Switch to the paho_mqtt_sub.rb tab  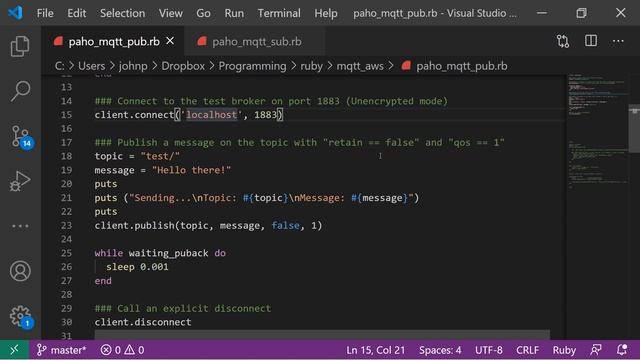[x=254, y=41]
